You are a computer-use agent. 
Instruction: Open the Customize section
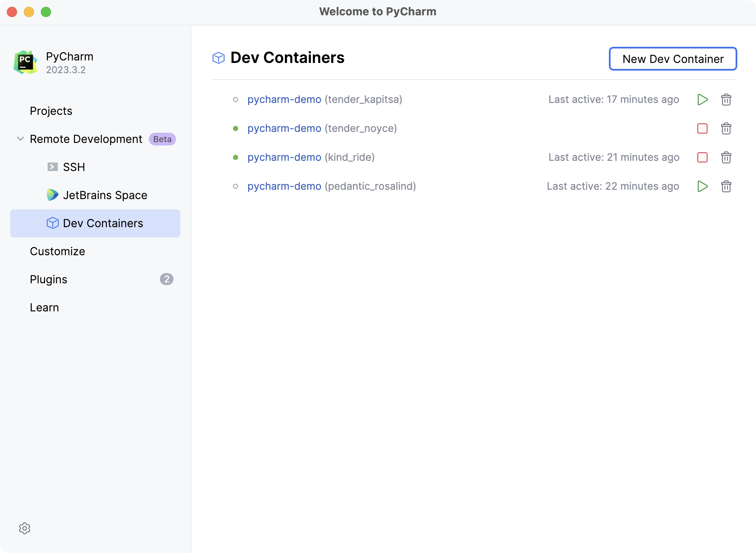[57, 251]
